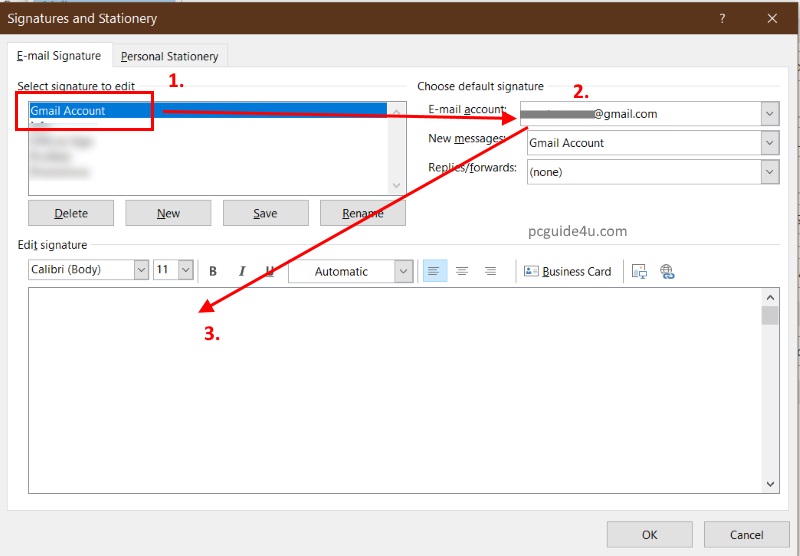The width and height of the screenshot is (800, 556).
Task: Open the Replies/forwards signature dropdown
Action: coord(768,172)
